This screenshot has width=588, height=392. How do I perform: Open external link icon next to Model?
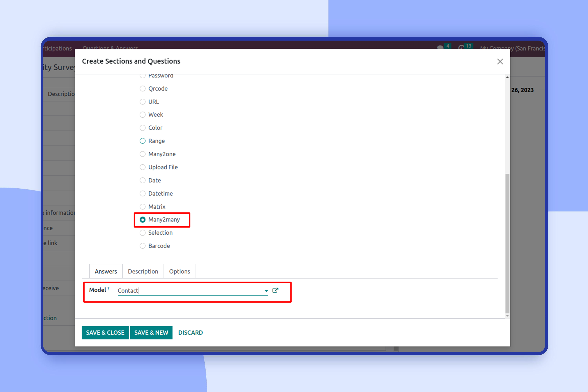(275, 290)
